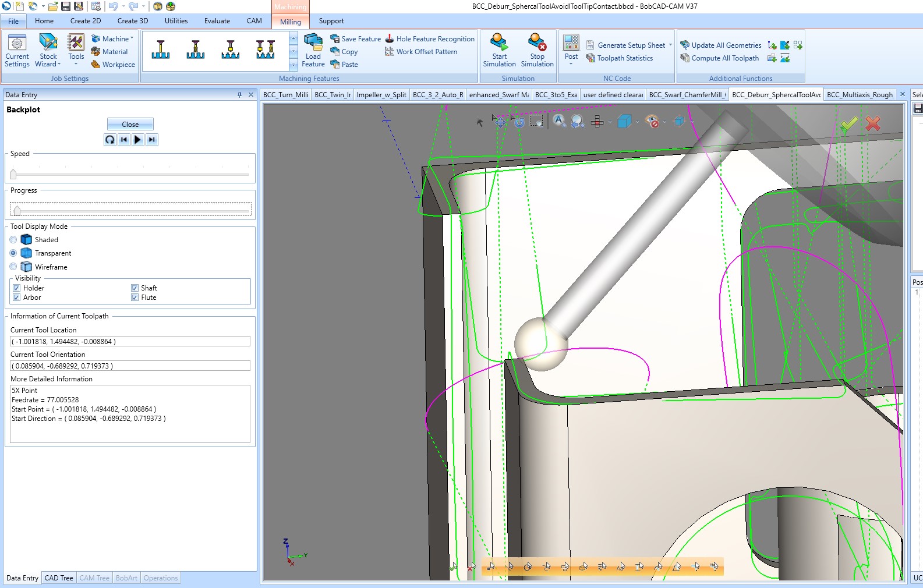Image resolution: width=923 pixels, height=588 pixels.
Task: Switch to the CAD Tree panel tab
Action: (59, 578)
